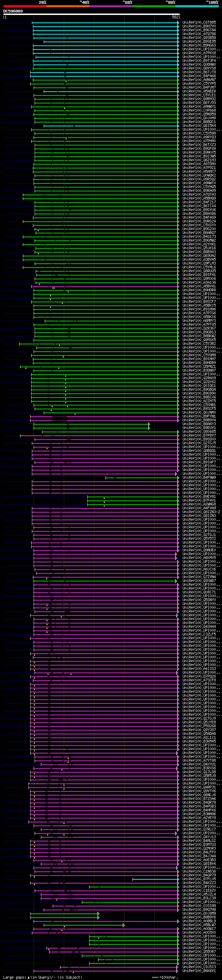This screenshot has height=980, width=222.
Task: Select the UniRef100_C5X598 label
Action: coord(199,133)
